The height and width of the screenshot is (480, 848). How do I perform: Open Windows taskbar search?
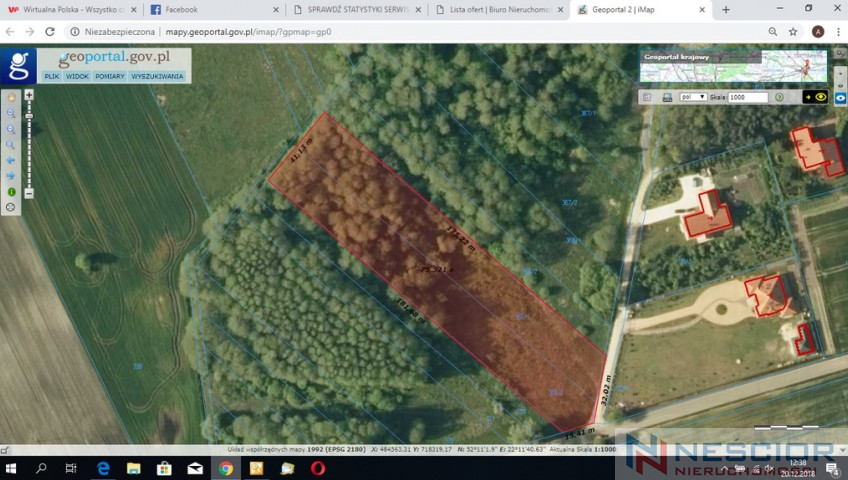41,468
